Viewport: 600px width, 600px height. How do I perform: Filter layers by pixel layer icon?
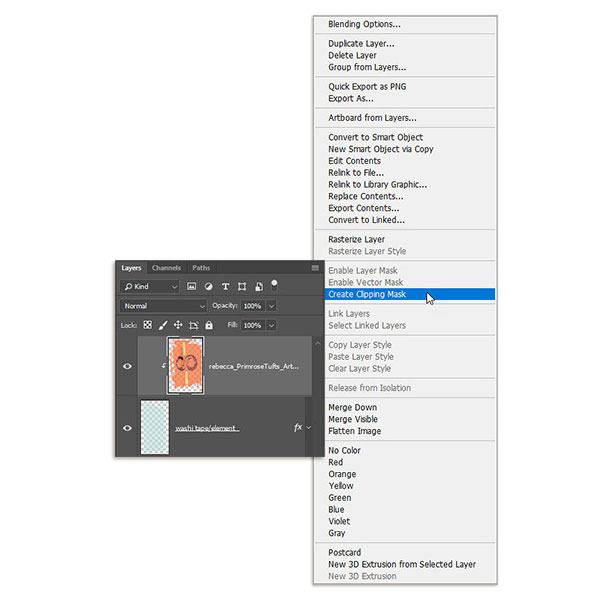coord(191,286)
